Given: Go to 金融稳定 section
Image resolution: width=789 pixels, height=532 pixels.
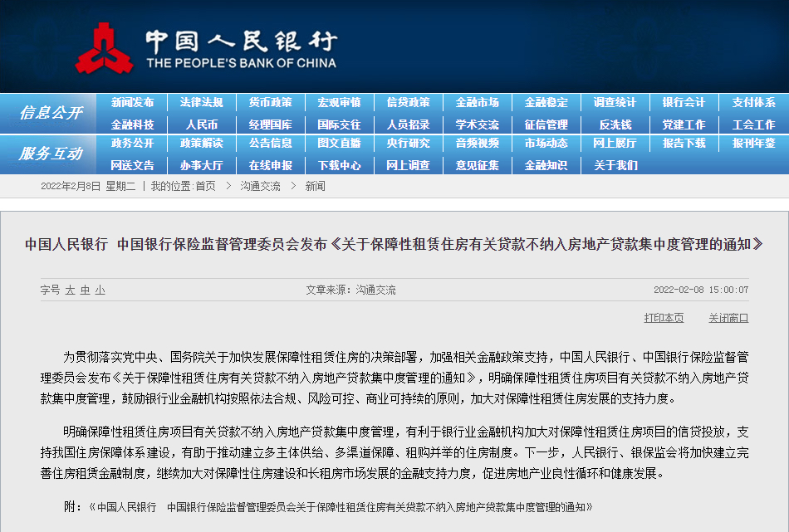Looking at the screenshot, I should point(546,103).
